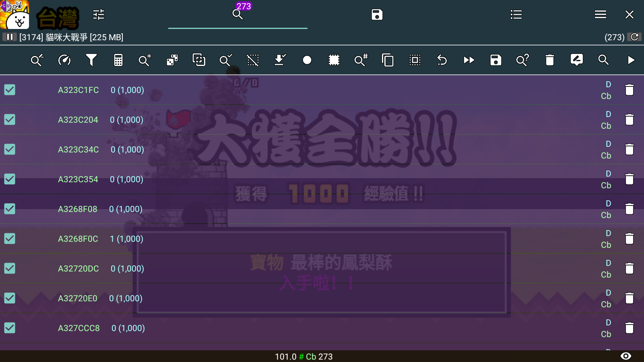Open the settings sliders icon
Viewport: 644px width, 362px height.
(99, 14)
